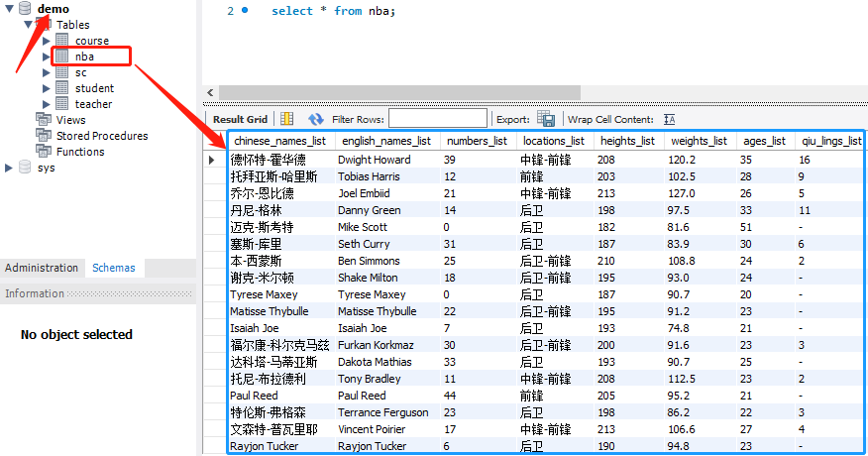Select the Mike Scott cell

[x=386, y=227]
